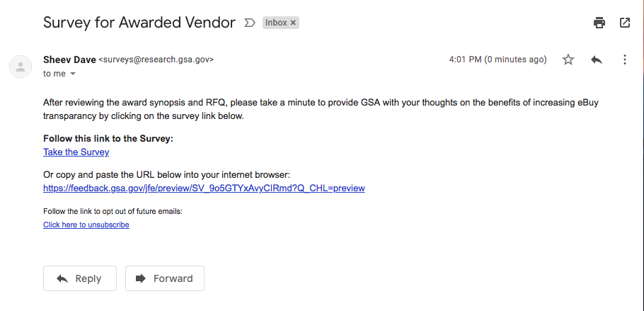Click the Reply button below the message

80,278
